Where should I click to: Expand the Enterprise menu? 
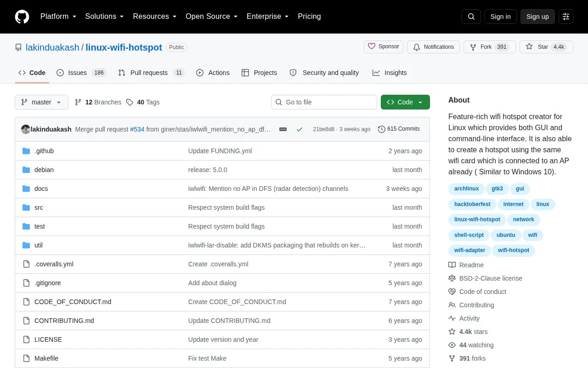pyautogui.click(x=268, y=17)
